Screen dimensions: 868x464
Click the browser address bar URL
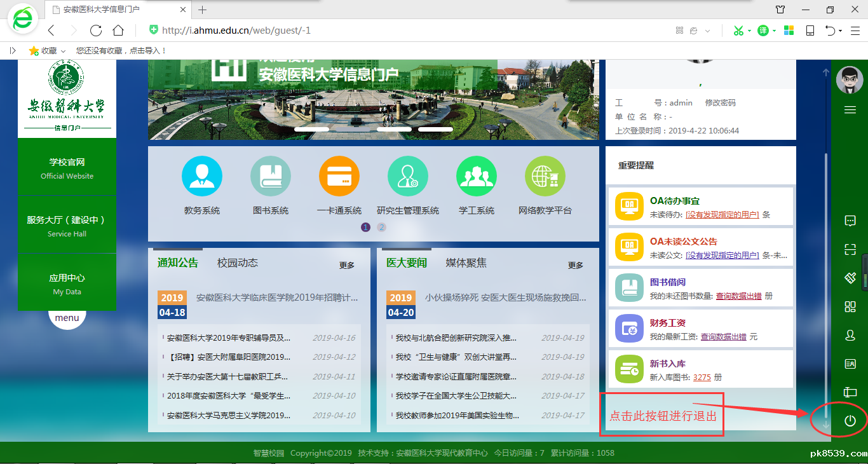(x=236, y=31)
